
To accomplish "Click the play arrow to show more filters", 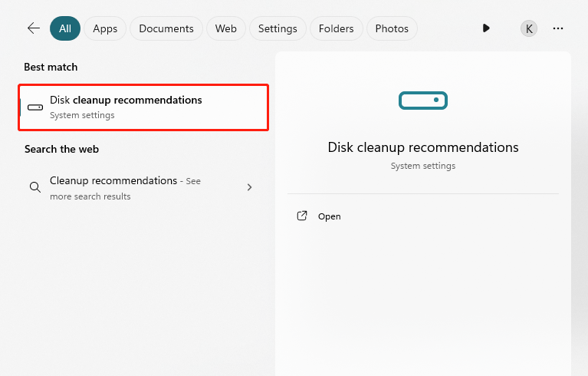I will click(486, 28).
